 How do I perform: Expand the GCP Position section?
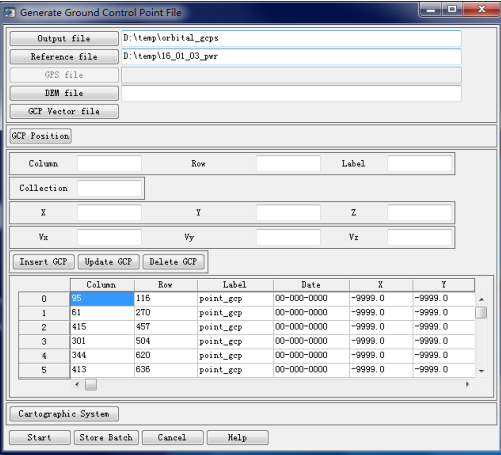[x=41, y=136]
